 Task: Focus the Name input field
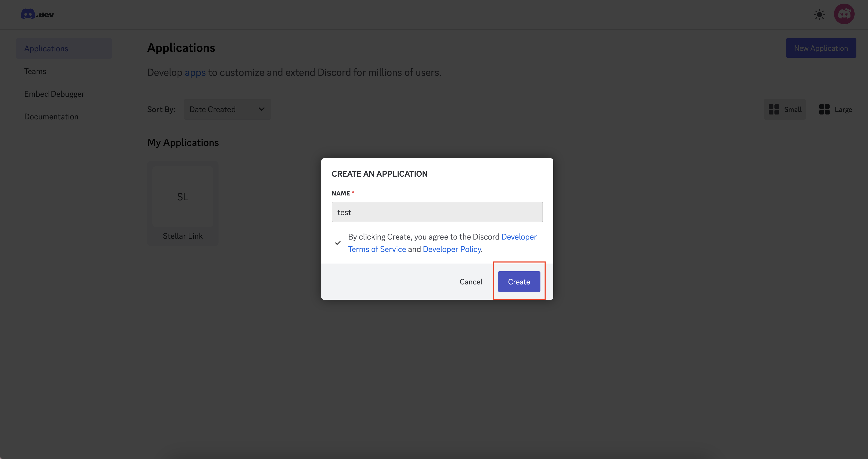click(x=437, y=212)
